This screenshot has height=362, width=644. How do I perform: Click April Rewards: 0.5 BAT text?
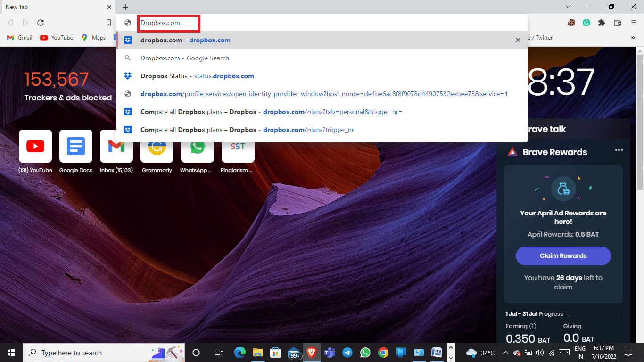click(563, 234)
